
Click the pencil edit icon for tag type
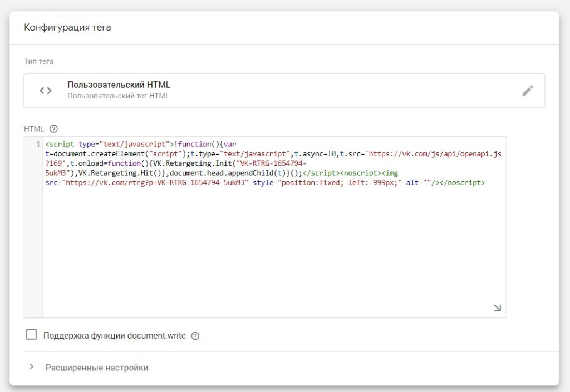527,91
